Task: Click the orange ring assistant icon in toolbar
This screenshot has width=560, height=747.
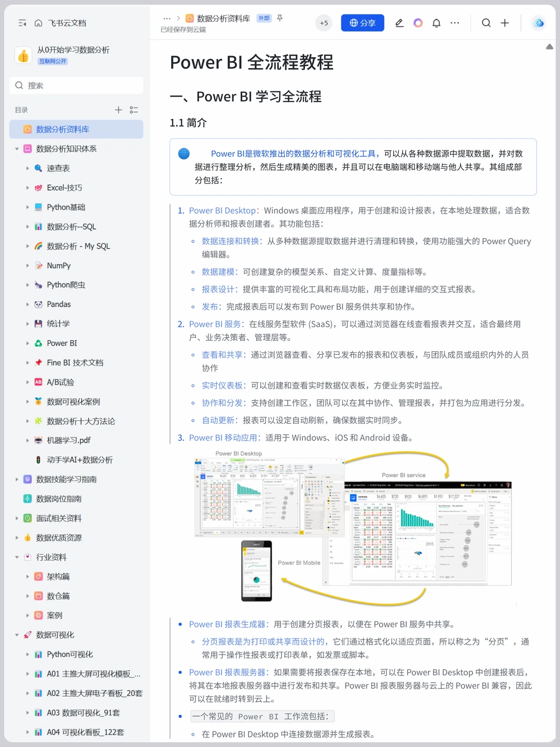Action: [418, 23]
